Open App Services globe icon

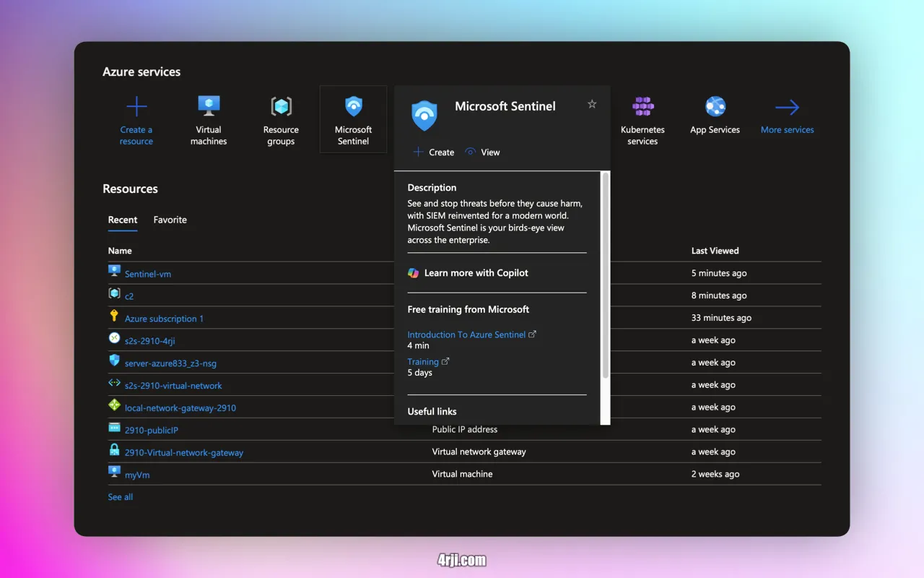[715, 108]
